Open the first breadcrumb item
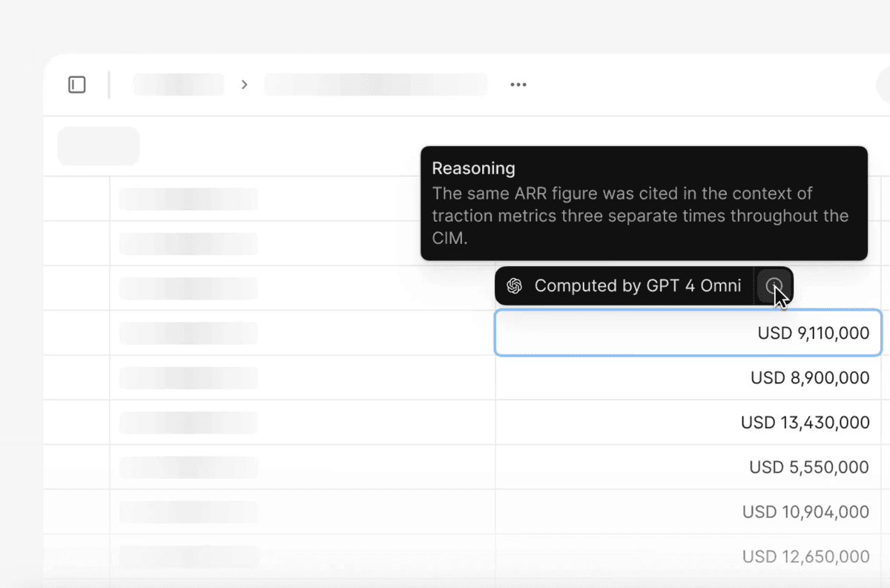The height and width of the screenshot is (588, 890). 178,85
